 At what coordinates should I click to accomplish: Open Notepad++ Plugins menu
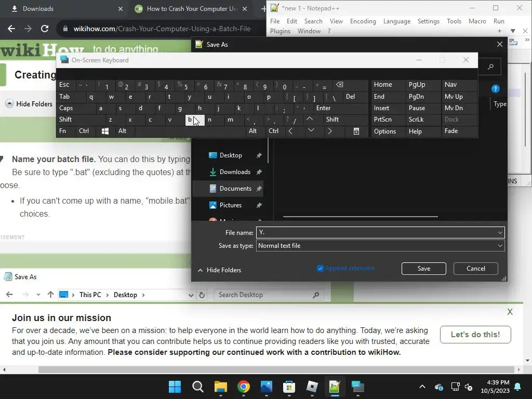[280, 31]
